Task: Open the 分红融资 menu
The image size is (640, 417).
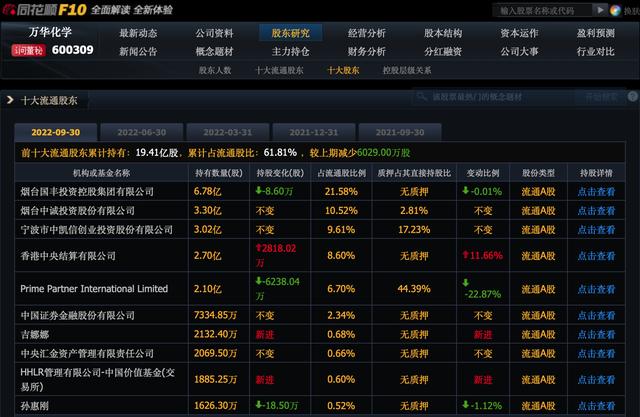Action: [443, 51]
